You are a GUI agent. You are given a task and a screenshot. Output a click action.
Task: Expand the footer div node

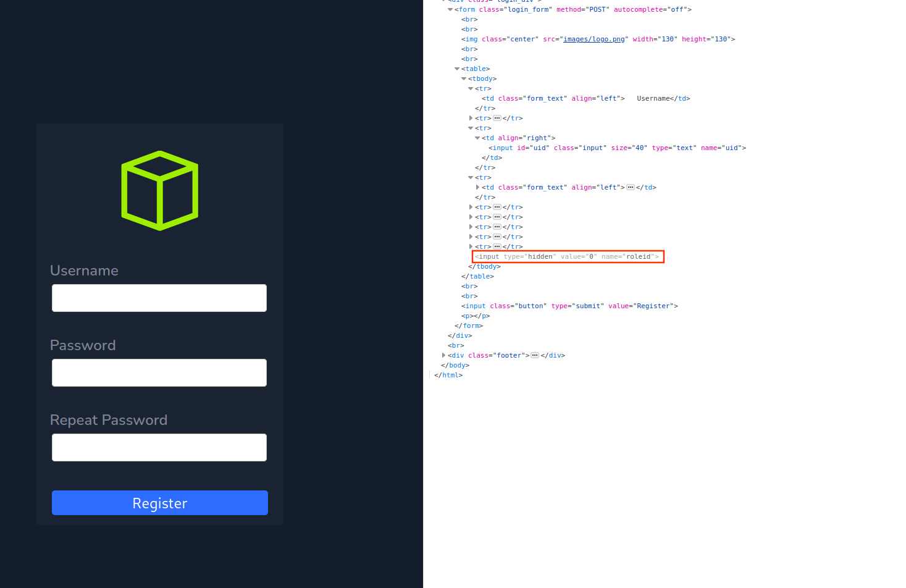tap(443, 356)
